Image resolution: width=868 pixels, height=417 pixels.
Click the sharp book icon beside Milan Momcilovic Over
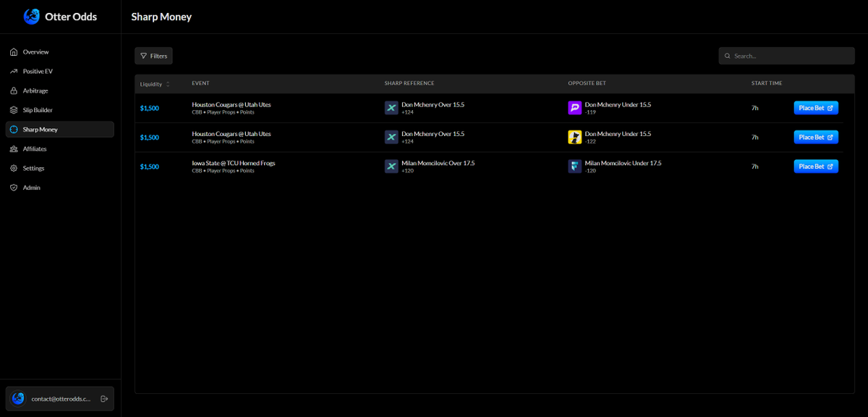(391, 167)
